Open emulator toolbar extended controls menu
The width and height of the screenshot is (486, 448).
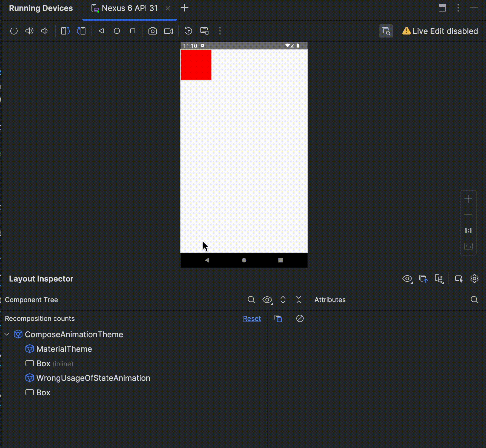[220, 31]
